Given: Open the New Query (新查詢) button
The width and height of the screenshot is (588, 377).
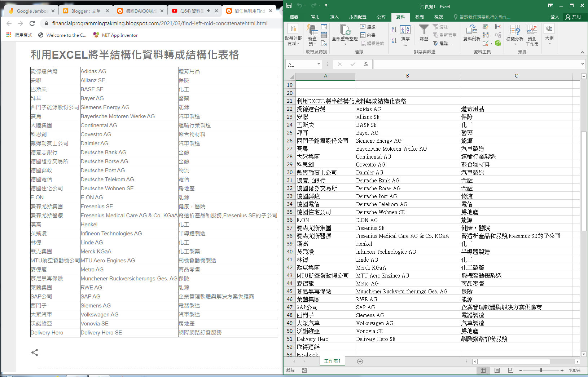Looking at the screenshot, I should tap(312, 35).
